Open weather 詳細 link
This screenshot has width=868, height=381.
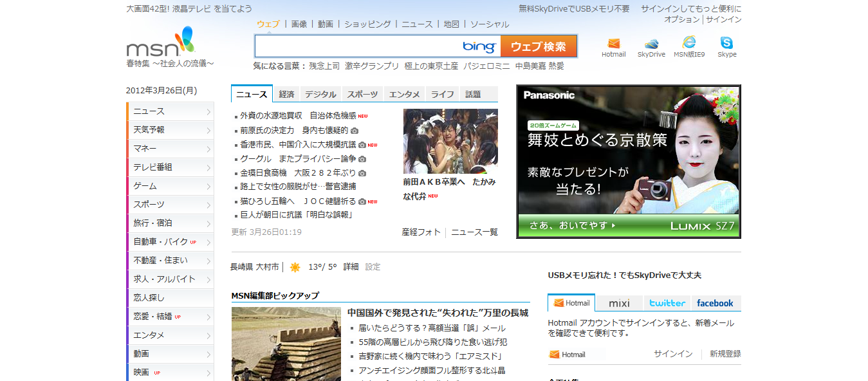[351, 266]
